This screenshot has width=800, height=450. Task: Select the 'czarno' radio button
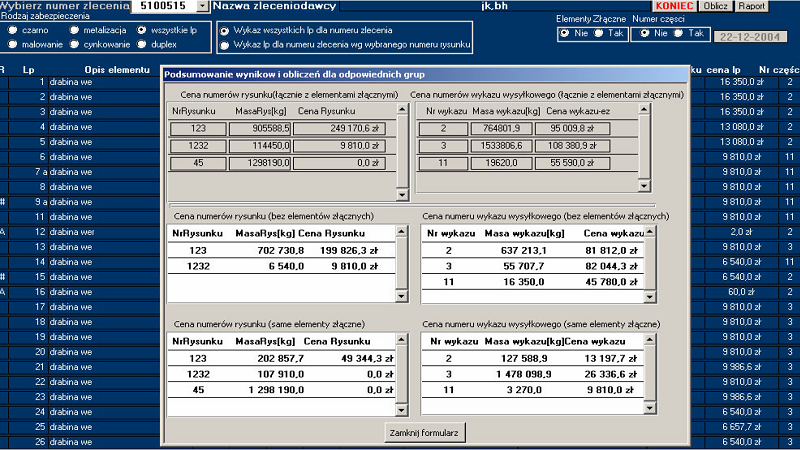(x=13, y=30)
